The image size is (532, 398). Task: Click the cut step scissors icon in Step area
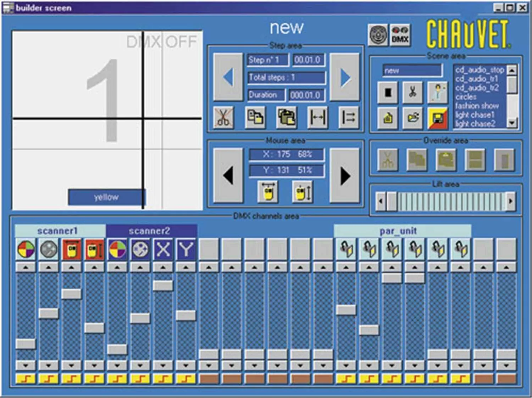pyautogui.click(x=223, y=117)
